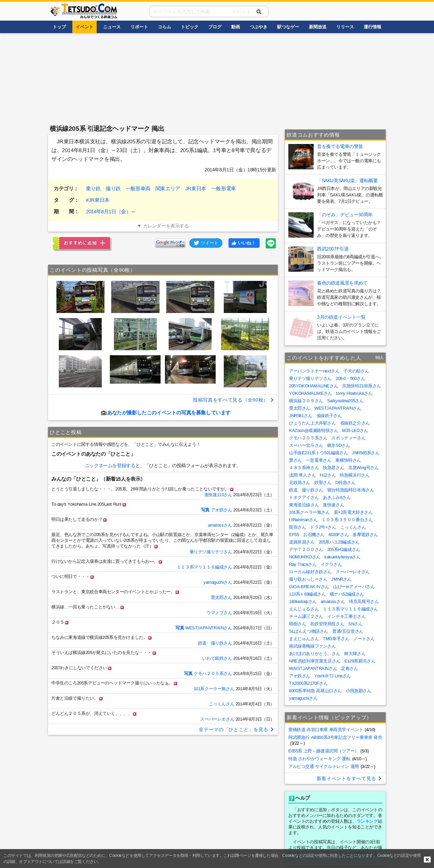Click the Tetsudo.com logo

pos(83,11)
